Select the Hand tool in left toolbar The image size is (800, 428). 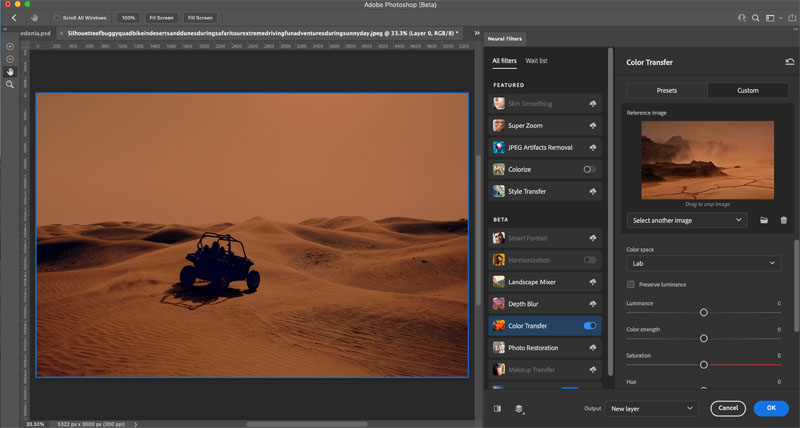click(x=10, y=72)
